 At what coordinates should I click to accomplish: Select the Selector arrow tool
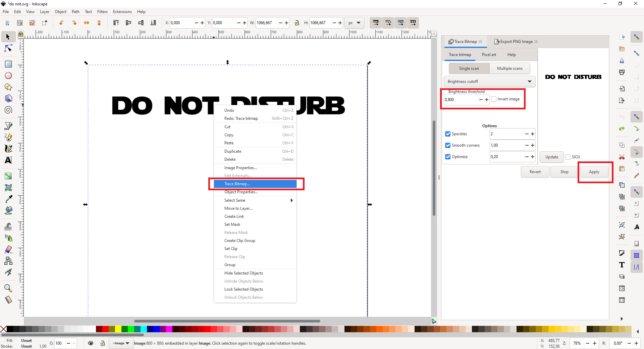tap(8, 37)
